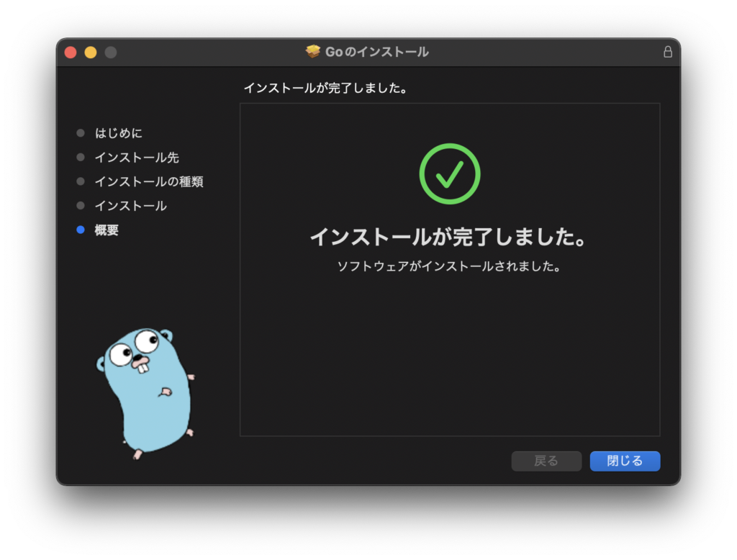
Task: Click the large bold インストールが完了しました。 heading
Action: pyautogui.click(x=449, y=237)
